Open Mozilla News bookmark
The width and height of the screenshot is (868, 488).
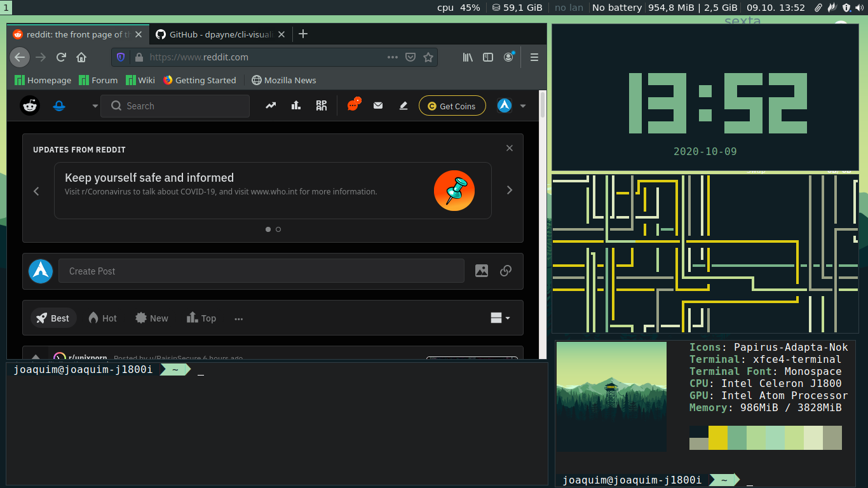(x=284, y=80)
